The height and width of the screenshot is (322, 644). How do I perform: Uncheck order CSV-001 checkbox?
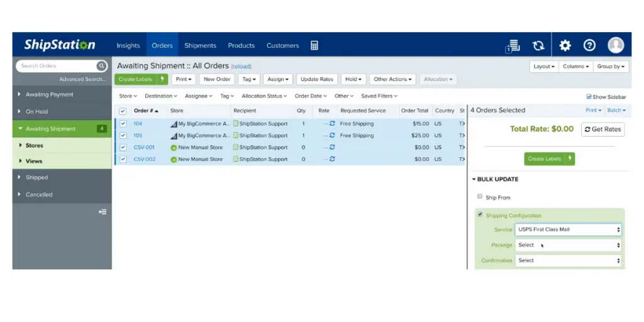click(123, 147)
